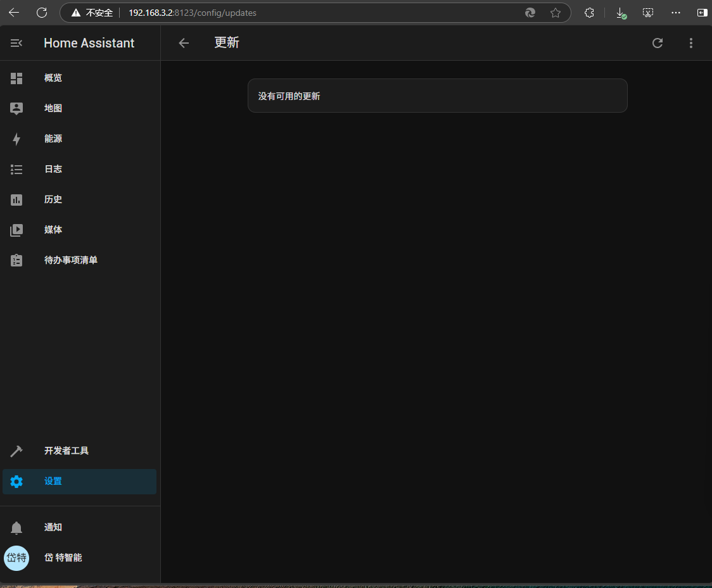Bookmark this page with the star icon

(x=556, y=13)
